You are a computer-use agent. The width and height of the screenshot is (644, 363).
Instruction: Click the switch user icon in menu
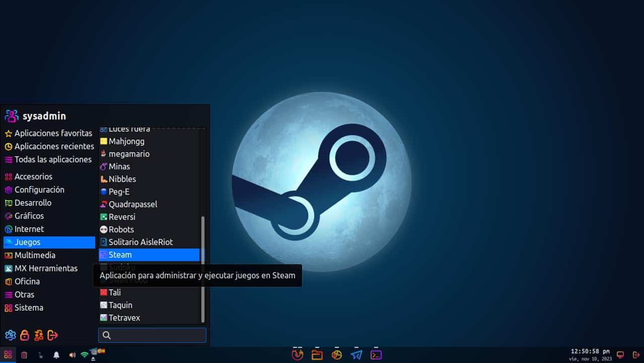(38, 335)
